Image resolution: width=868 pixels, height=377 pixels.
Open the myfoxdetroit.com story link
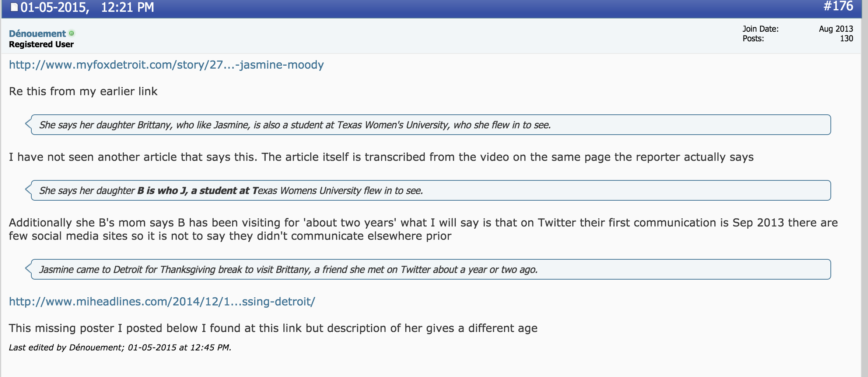pyautogui.click(x=166, y=65)
